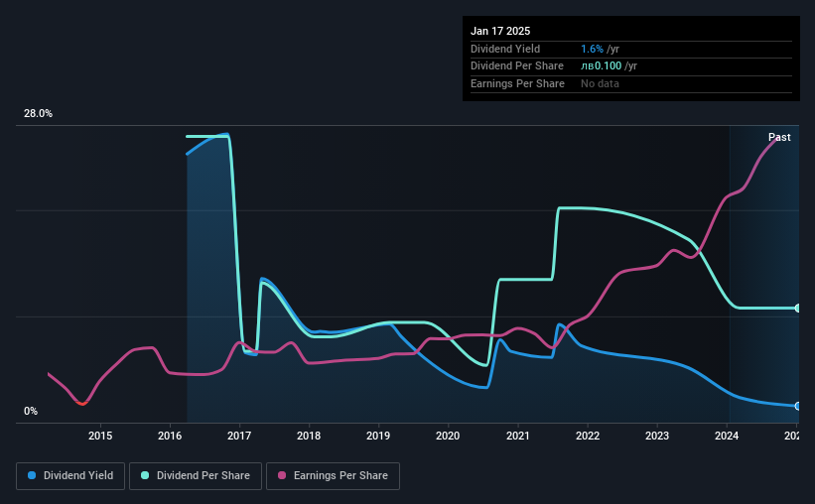815x504 pixels.
Task: Click the Past label on the chart
Action: tap(779, 137)
